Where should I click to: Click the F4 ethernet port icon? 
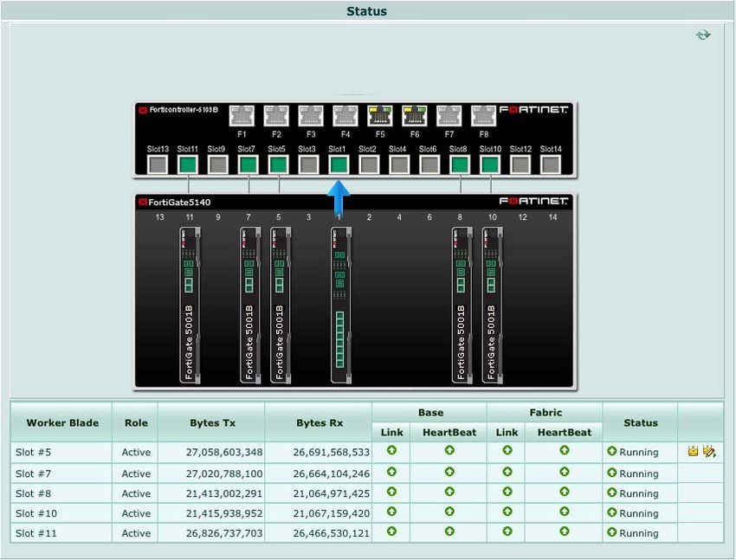click(345, 116)
